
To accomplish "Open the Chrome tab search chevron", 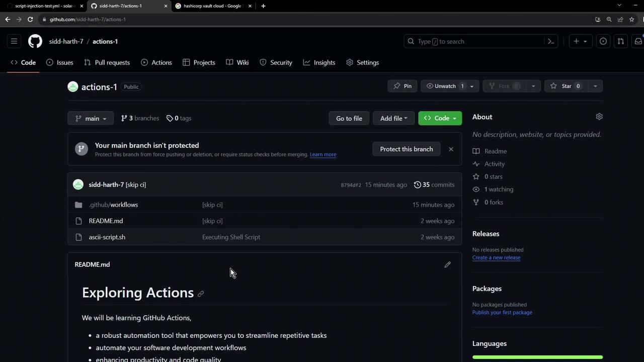I will coord(619,5).
